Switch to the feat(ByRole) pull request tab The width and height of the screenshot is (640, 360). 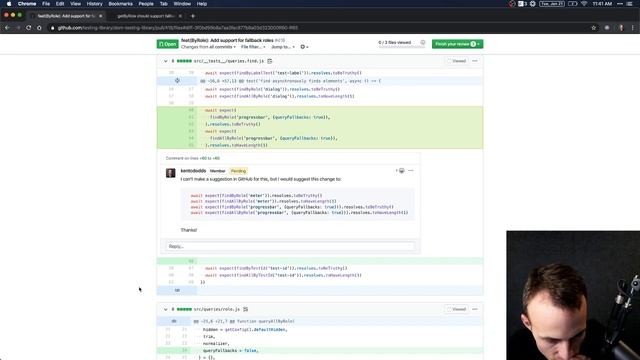[65, 16]
